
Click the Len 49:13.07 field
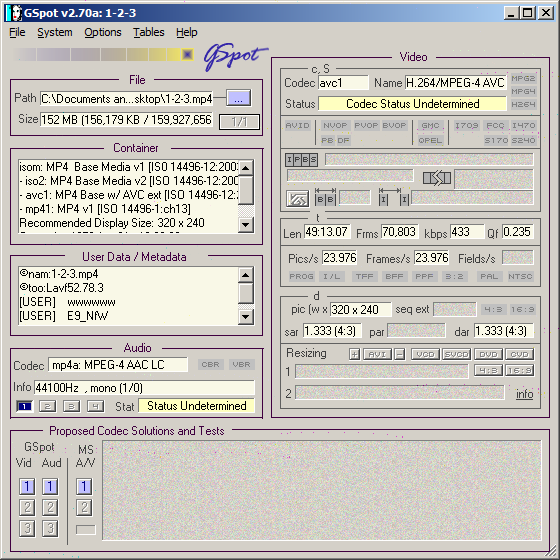(327, 232)
